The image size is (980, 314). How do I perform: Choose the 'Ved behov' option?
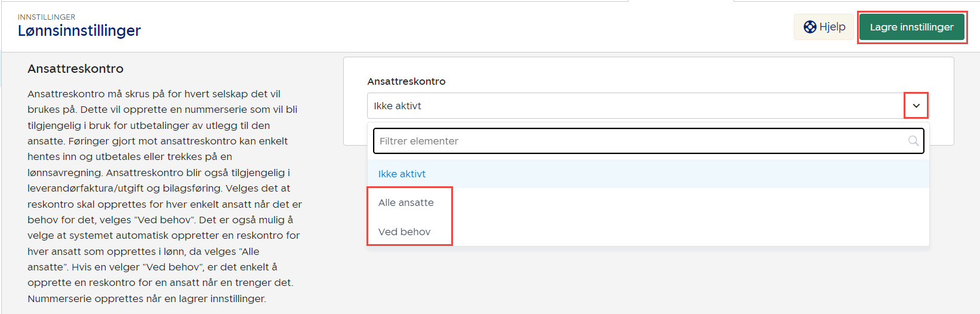(x=404, y=232)
